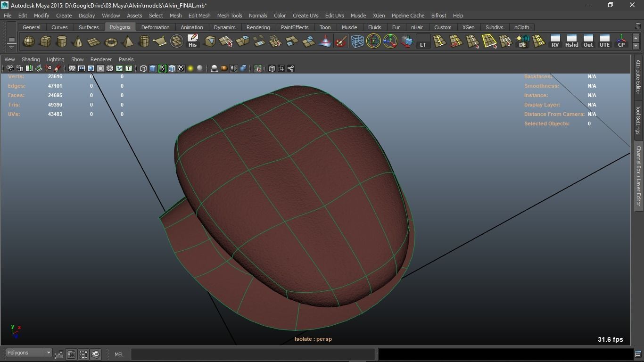The height and width of the screenshot is (362, 644).
Task: Click the Bifrost menu
Action: click(438, 16)
